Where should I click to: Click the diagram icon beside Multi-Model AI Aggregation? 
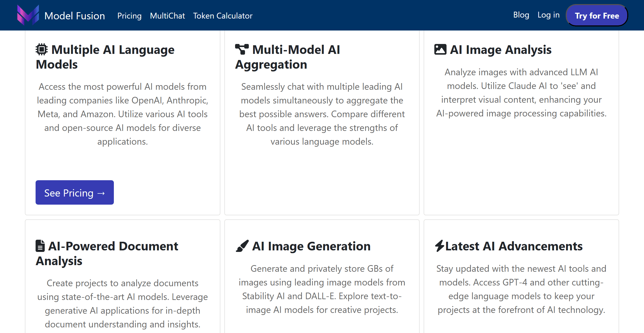(x=242, y=49)
